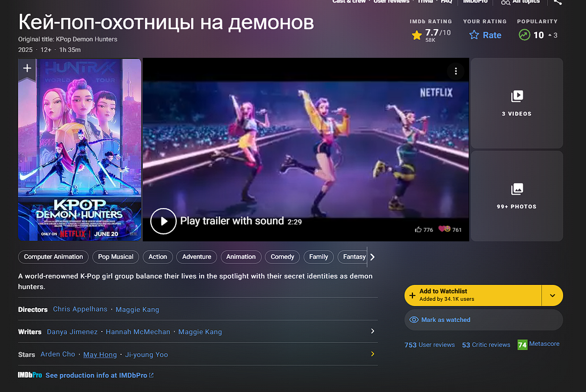Select Comedy genre chip
586x392 pixels.
coord(282,257)
